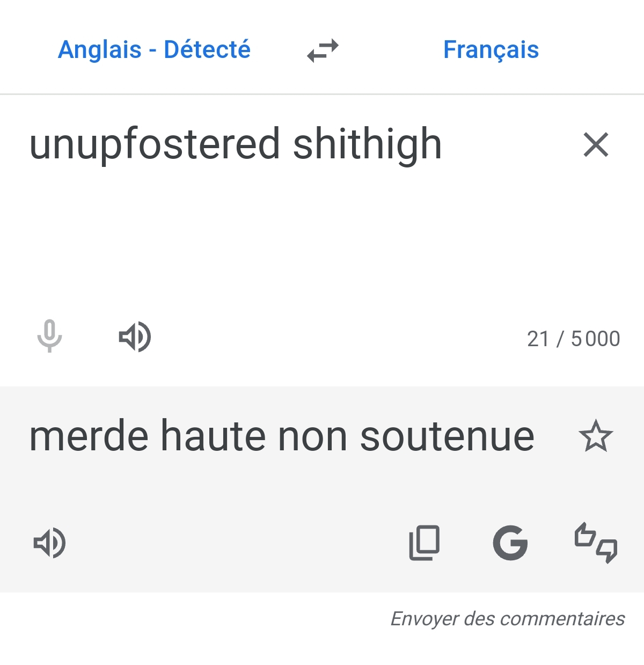Screen dimensions: 644x665
Task: Rate this translation with the thumbs icon
Action: (596, 543)
